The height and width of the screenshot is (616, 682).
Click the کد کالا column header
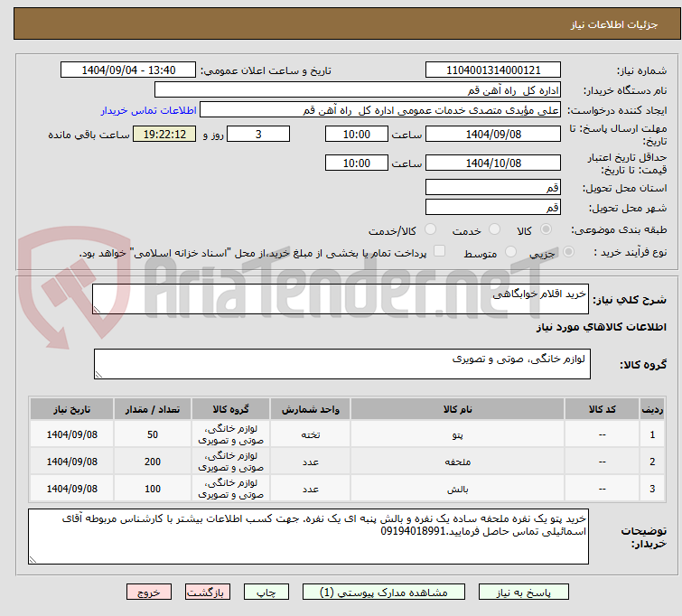tap(602, 409)
